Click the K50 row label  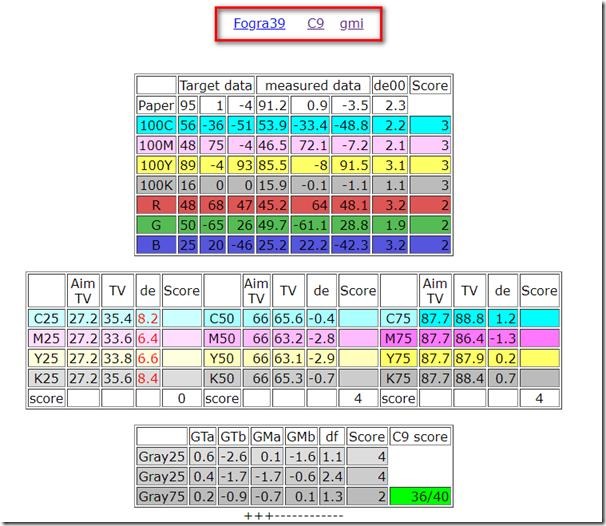coord(222,378)
